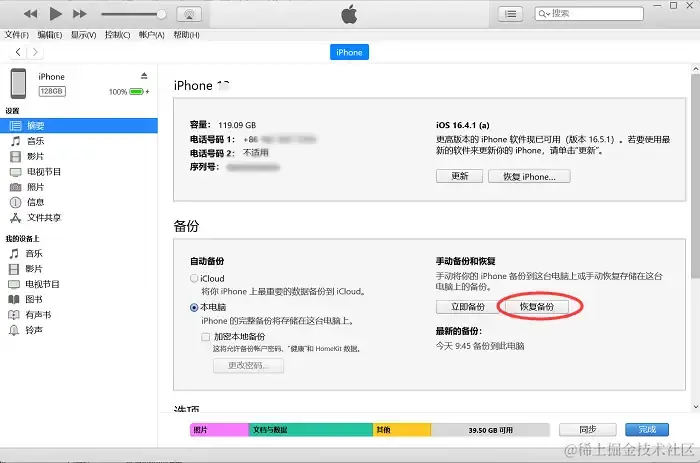The height and width of the screenshot is (463, 700).
Task: Click 今天 9:45 备份到此电脑 text
Action: [480, 346]
